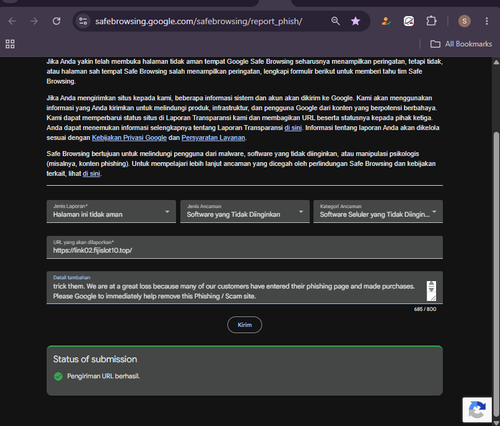Click the page vertical scrollbar thumb
This screenshot has width=500, height=426.
point(496,273)
